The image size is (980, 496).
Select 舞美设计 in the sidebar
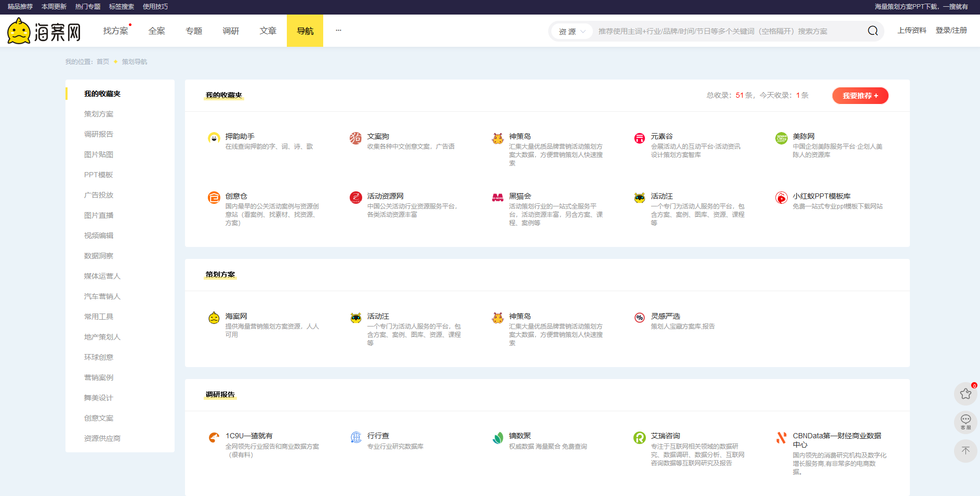tap(99, 398)
